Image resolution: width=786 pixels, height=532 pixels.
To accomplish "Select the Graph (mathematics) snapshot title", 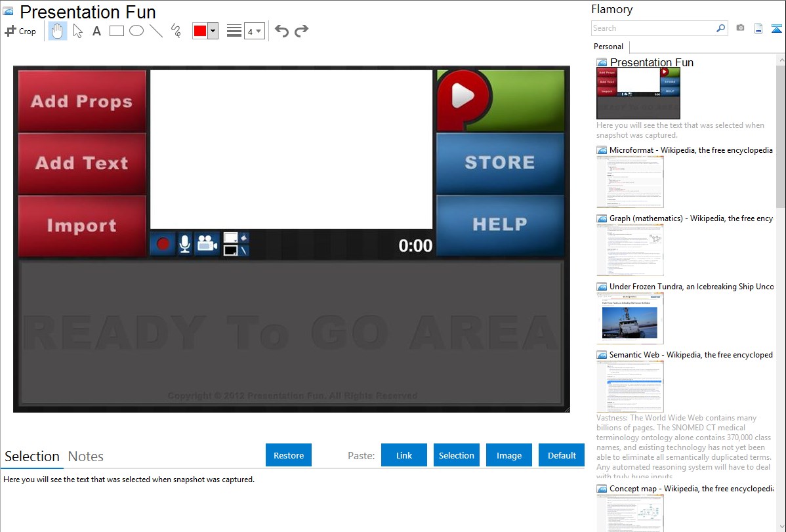I will [691, 218].
